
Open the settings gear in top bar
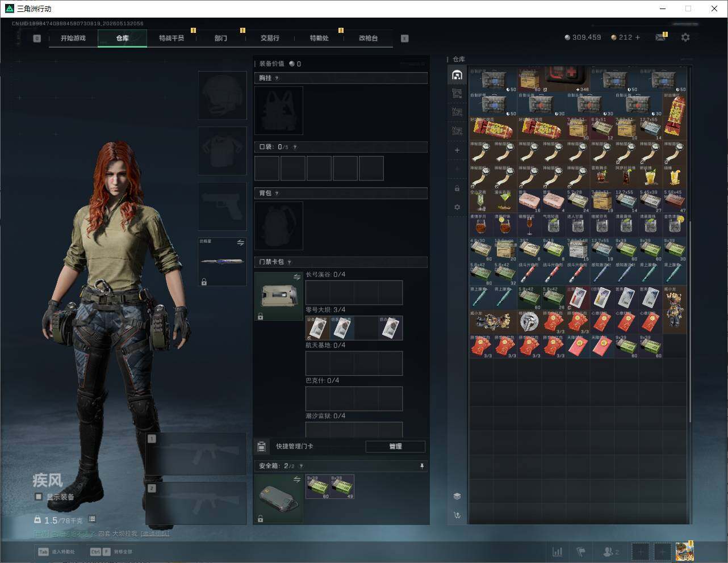point(685,37)
